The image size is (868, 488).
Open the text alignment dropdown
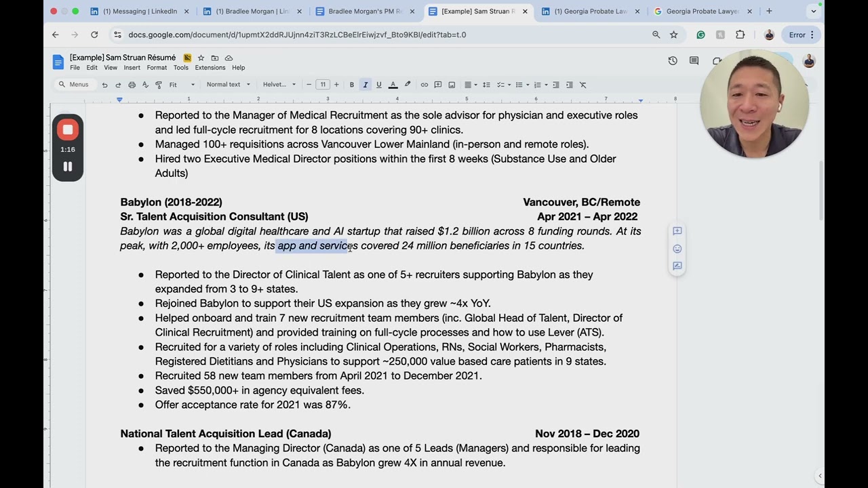469,85
